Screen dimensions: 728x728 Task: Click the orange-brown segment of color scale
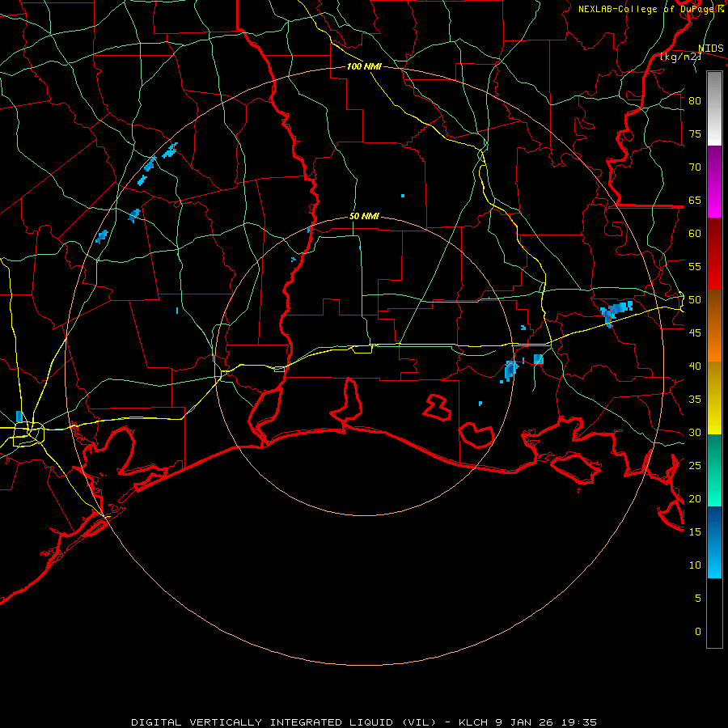[x=714, y=326]
